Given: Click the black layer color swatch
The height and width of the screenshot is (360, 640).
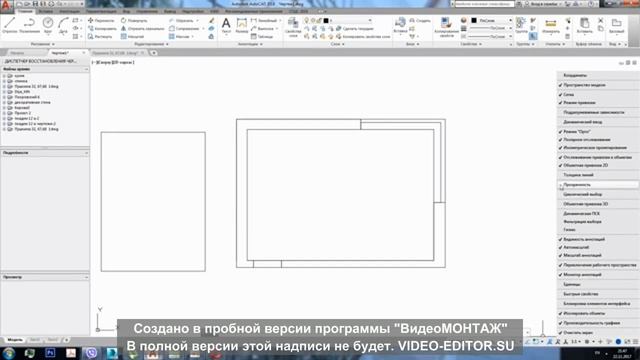Looking at the screenshot, I should point(326,20).
